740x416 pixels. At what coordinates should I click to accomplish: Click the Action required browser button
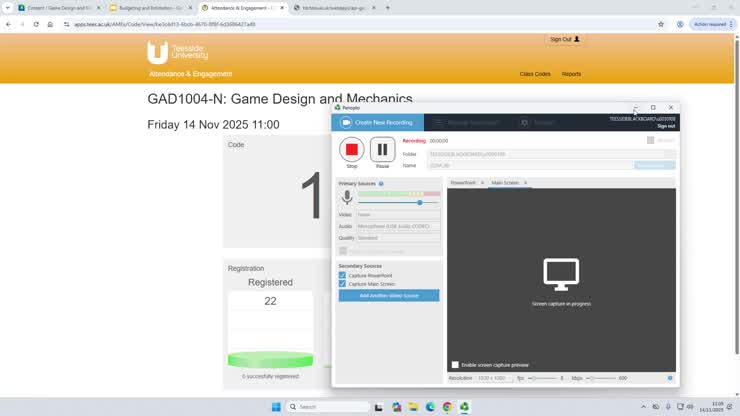pyautogui.click(x=713, y=24)
